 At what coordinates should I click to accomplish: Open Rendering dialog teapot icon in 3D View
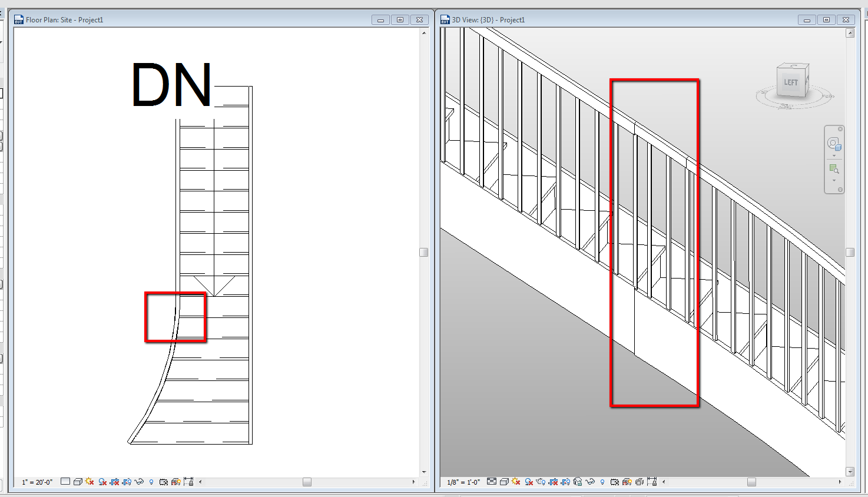(x=541, y=482)
